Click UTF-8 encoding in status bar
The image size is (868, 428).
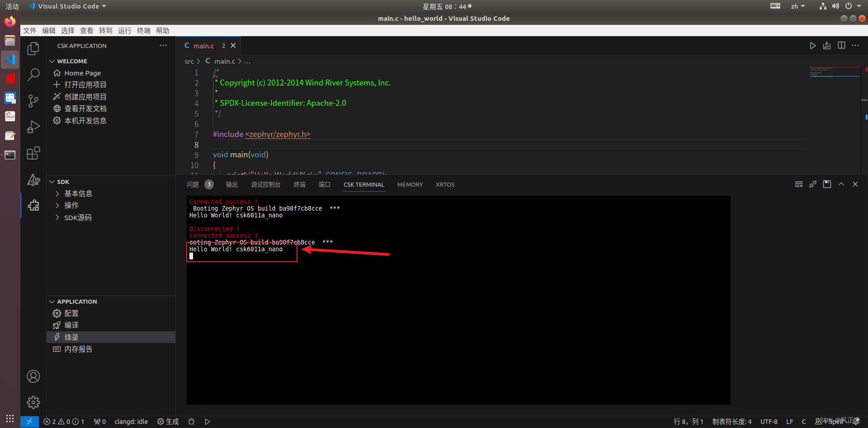coord(769,422)
